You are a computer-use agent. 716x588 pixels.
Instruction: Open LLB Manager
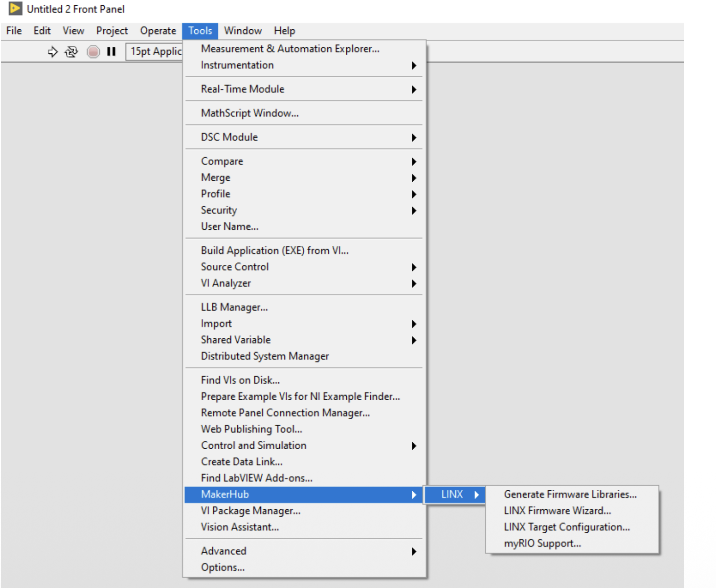(304, 307)
